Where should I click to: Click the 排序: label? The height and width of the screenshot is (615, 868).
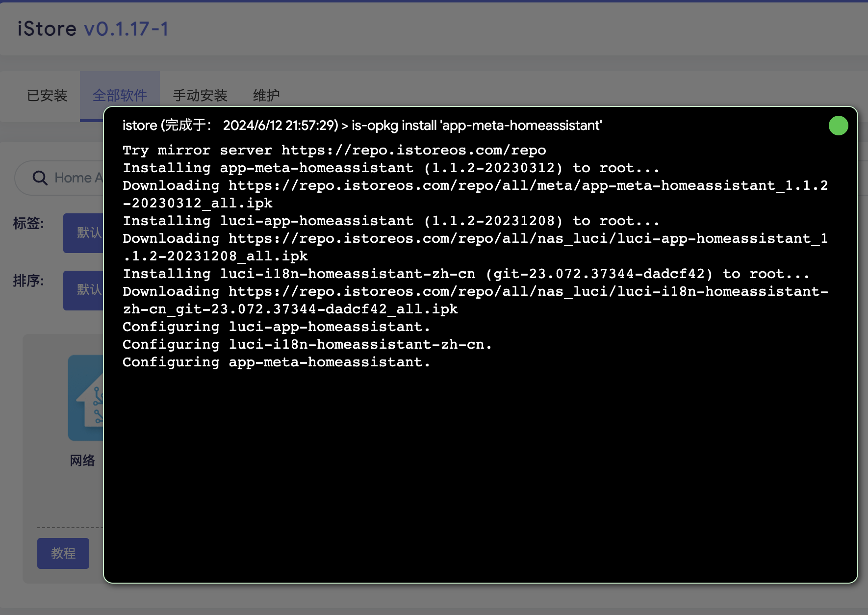pos(28,281)
